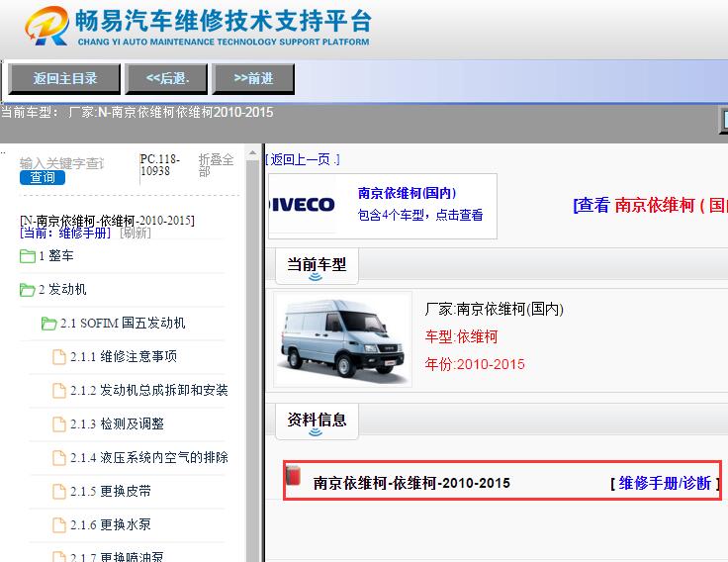This screenshot has width=728, height=562.
Task: Open 南京依维柯(国内) brand link
Action: pos(407,193)
